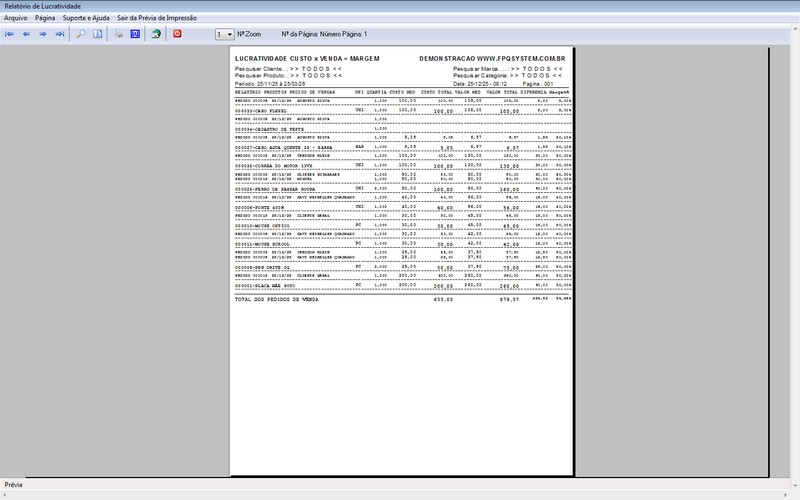Open the Suporte e Ajuda menu
The image size is (800, 500).
(86, 18)
